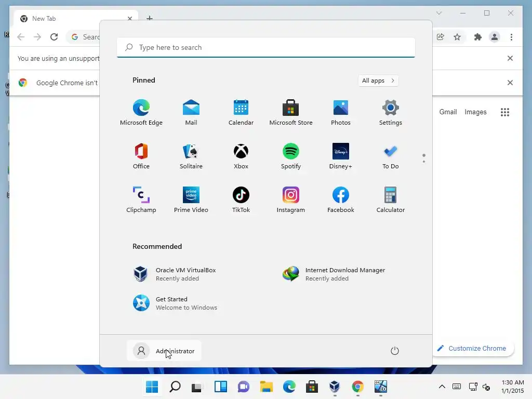Open Get Started welcome item
This screenshot has width=532, height=399.
(175, 303)
